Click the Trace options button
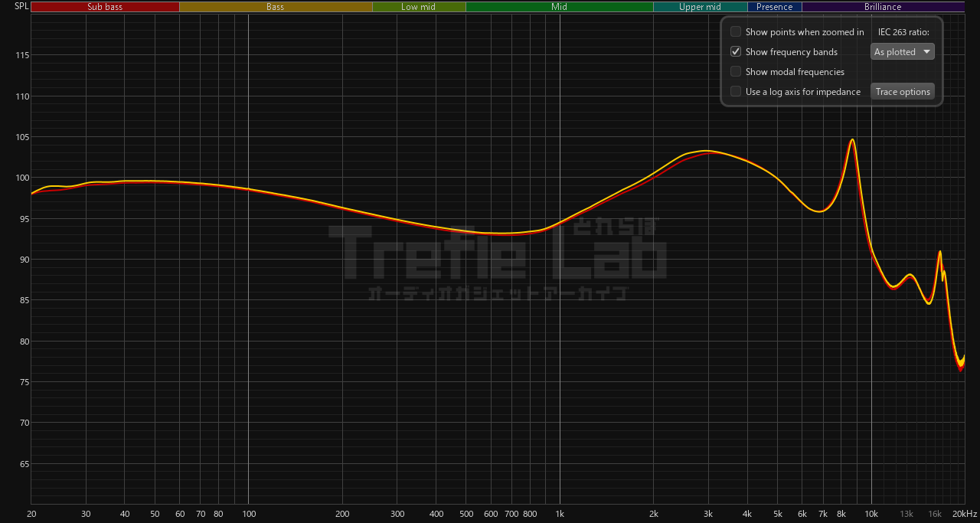 coord(903,92)
